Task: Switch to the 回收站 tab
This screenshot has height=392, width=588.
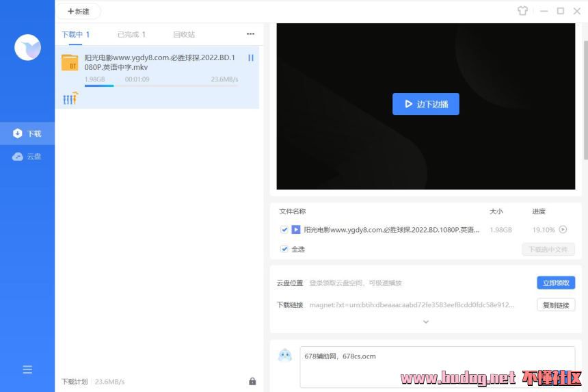Action: [x=184, y=34]
